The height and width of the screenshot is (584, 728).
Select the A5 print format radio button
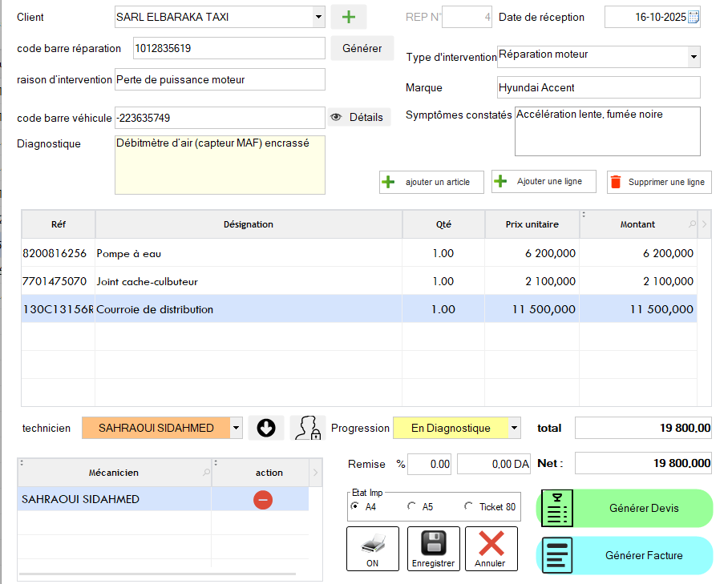pyautogui.click(x=412, y=506)
